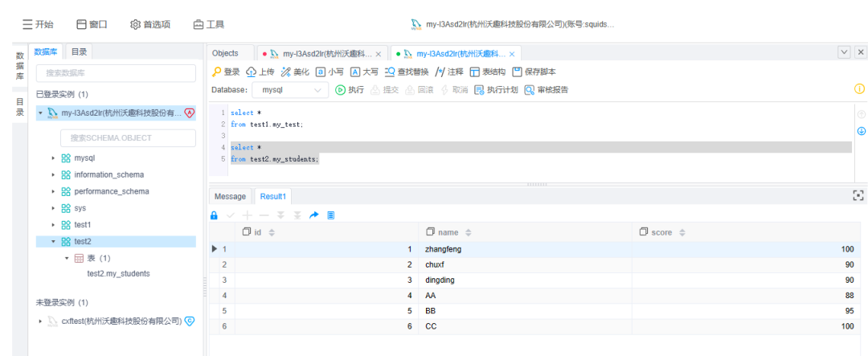
Task: Click the chuxf name cell
Action: (x=526, y=264)
